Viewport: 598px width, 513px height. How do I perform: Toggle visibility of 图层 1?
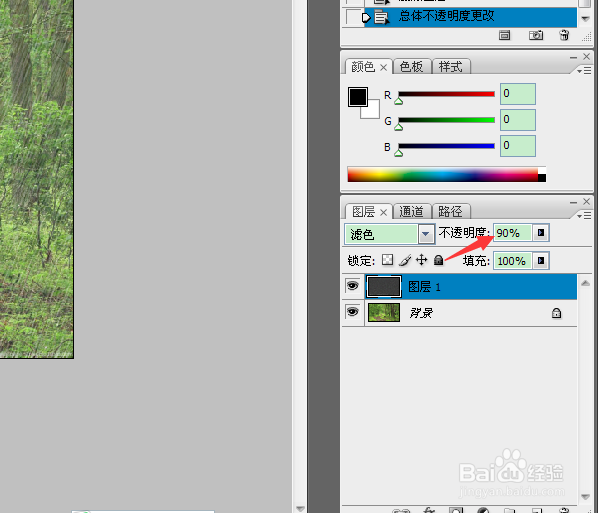[x=352, y=286]
